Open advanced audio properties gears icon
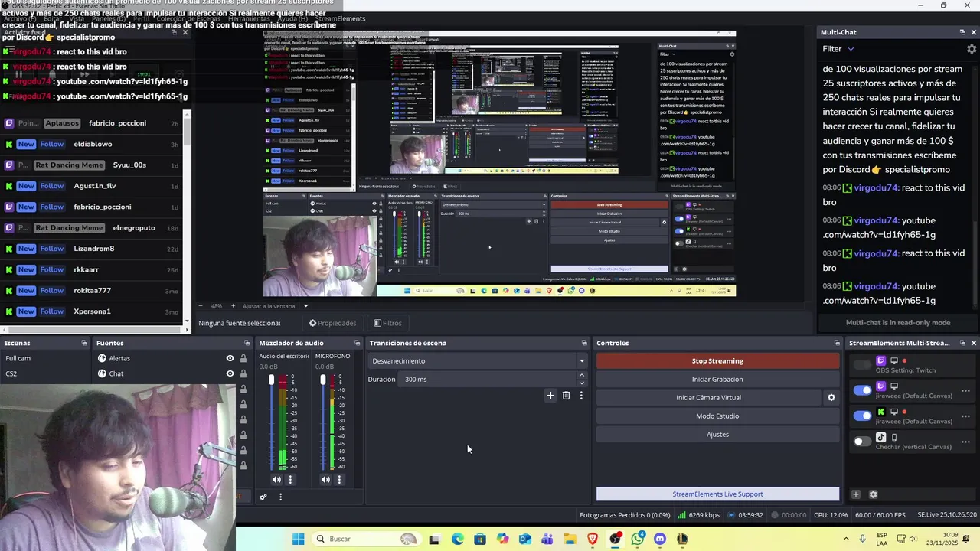Screen dimensions: 980x551 click(x=263, y=497)
